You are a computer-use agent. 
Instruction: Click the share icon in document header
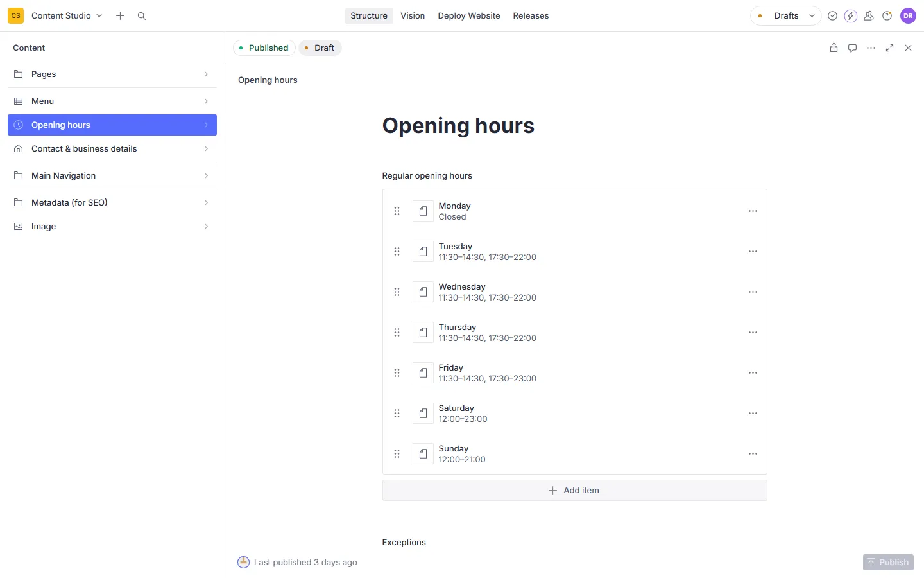(834, 48)
